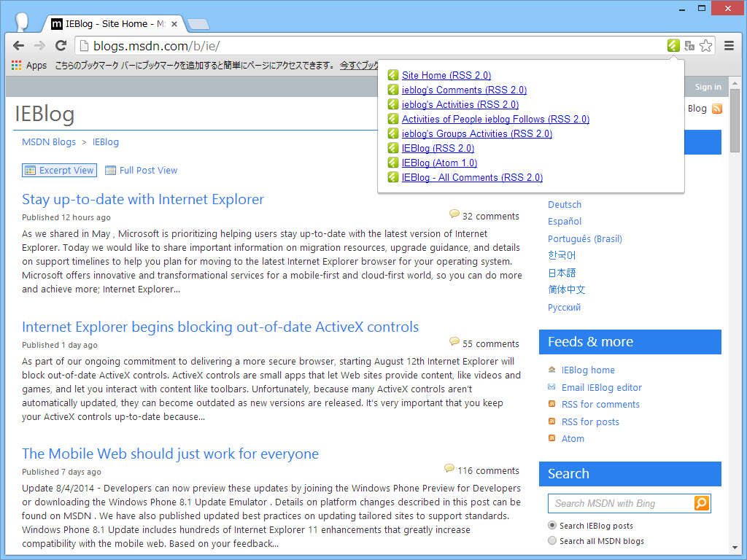
Task: Go to MSDN Blogs breadcrumb link
Action: [x=49, y=142]
